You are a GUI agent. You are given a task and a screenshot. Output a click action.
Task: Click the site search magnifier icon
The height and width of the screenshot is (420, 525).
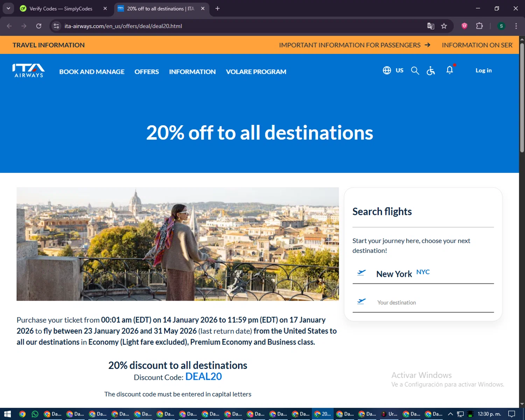pos(415,71)
